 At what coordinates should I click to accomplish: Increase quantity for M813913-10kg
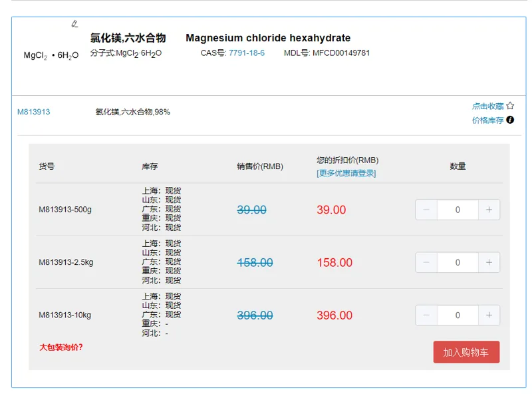[489, 315]
